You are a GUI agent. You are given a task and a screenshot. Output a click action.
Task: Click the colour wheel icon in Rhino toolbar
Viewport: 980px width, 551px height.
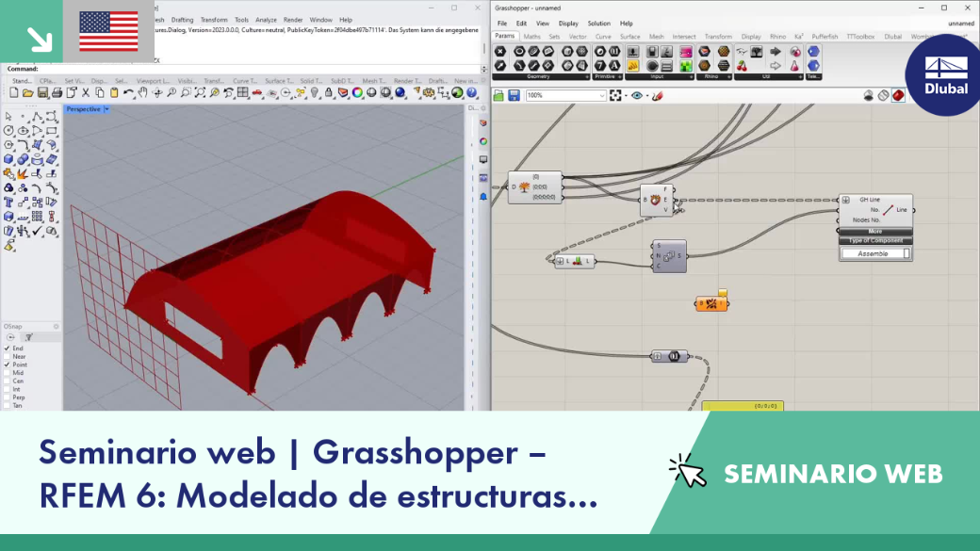pos(357,92)
